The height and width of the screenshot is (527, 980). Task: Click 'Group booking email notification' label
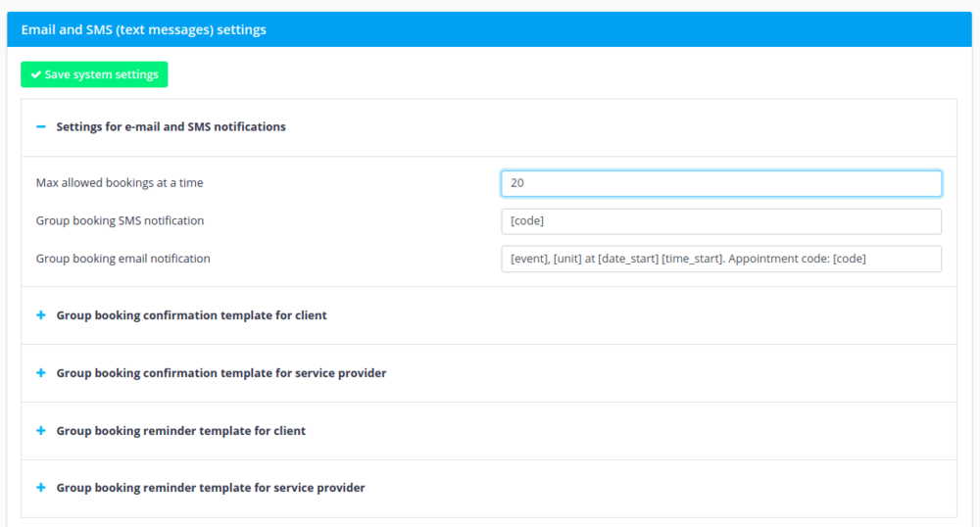[122, 259]
